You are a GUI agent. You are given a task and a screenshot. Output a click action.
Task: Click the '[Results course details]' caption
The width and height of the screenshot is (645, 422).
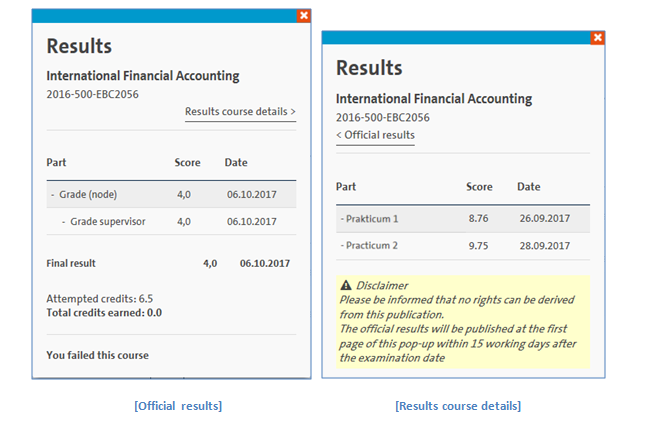pos(458,406)
